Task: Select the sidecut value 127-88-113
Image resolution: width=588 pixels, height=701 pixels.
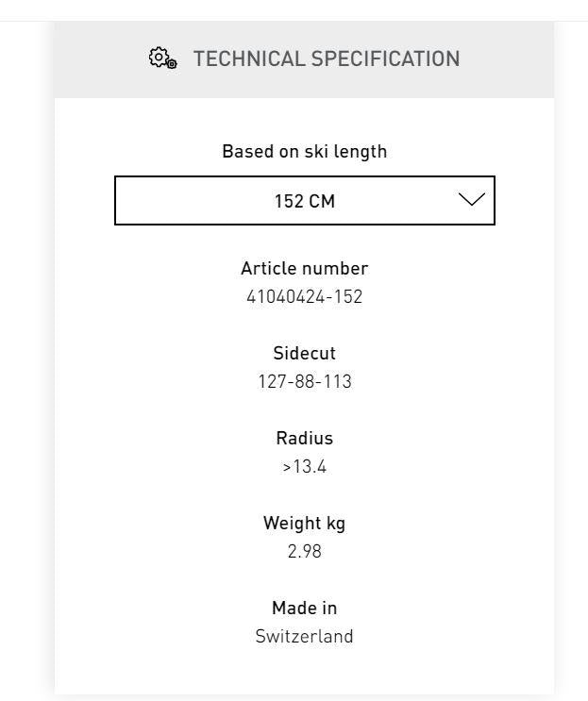Action: (304, 382)
